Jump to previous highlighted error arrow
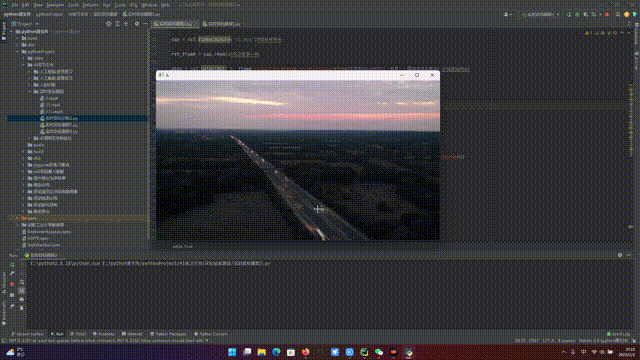 pos(622,33)
